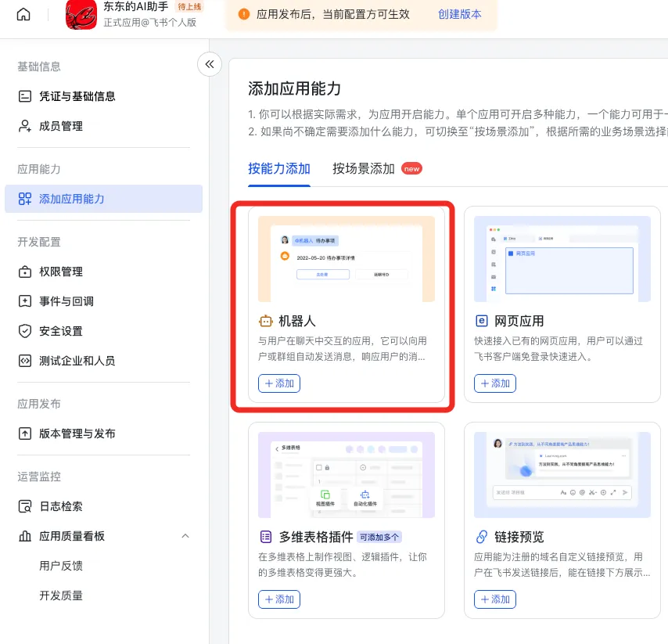The height and width of the screenshot is (644, 668).
Task: Add the 机器人 capability
Action: coord(279,383)
